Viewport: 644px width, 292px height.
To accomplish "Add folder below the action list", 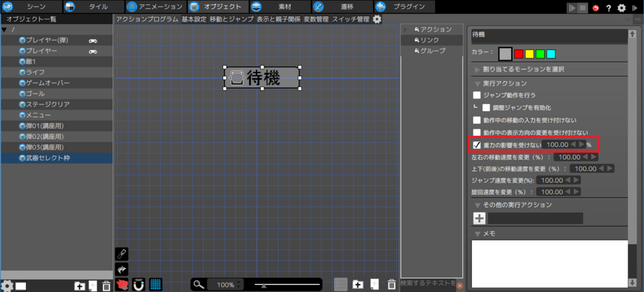I will pyautogui.click(x=358, y=284).
